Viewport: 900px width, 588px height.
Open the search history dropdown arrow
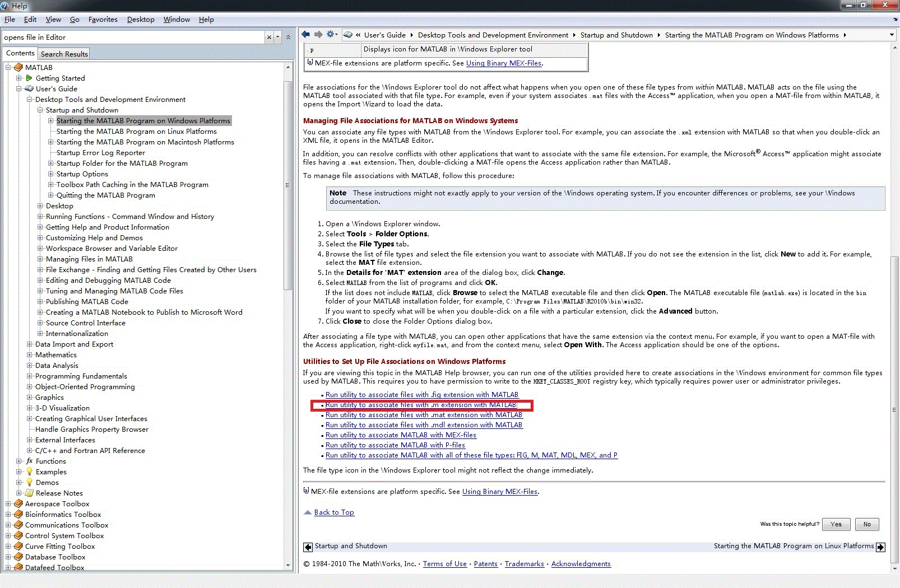pos(277,37)
